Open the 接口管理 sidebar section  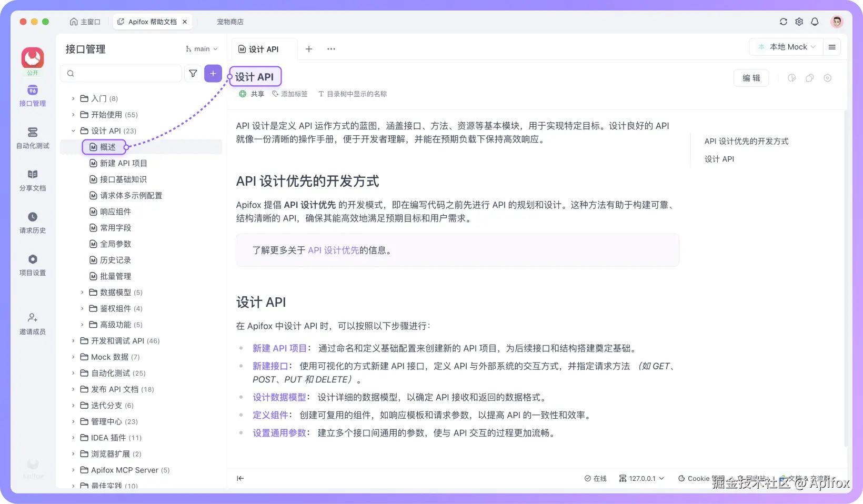(x=33, y=96)
